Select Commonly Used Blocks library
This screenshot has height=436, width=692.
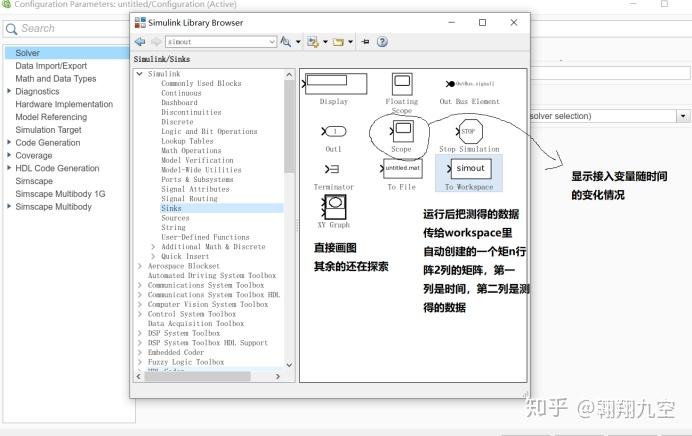pyautogui.click(x=201, y=83)
